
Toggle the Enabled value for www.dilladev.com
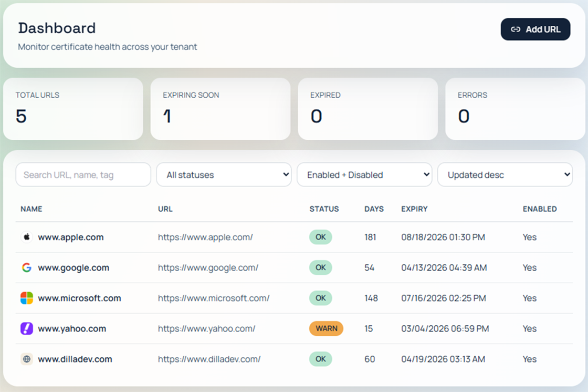coord(529,359)
